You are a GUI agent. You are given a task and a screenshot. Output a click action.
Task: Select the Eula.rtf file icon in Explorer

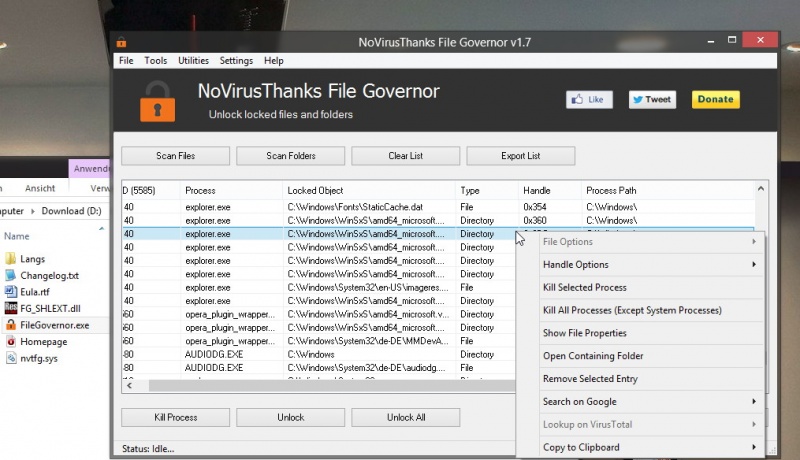coord(10,292)
